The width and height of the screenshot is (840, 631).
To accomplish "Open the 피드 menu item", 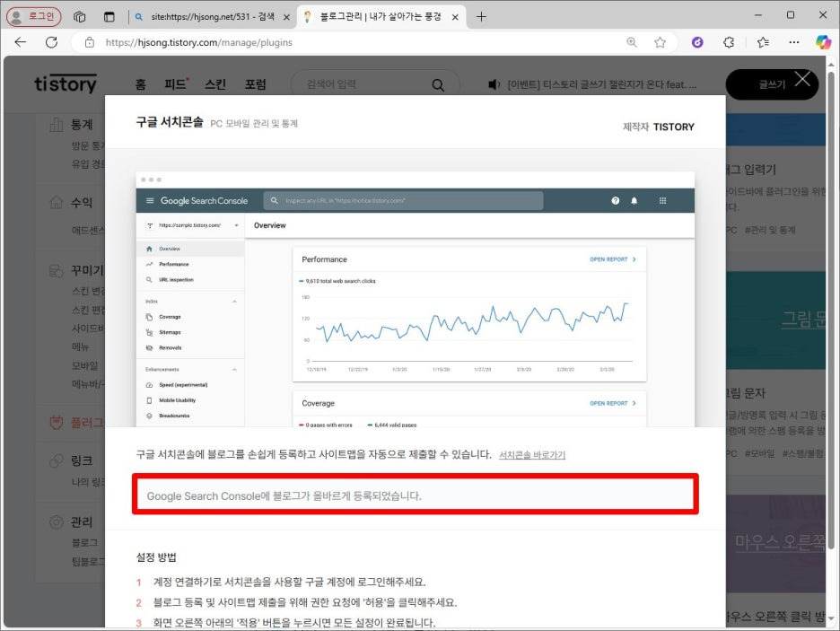I will [176, 84].
